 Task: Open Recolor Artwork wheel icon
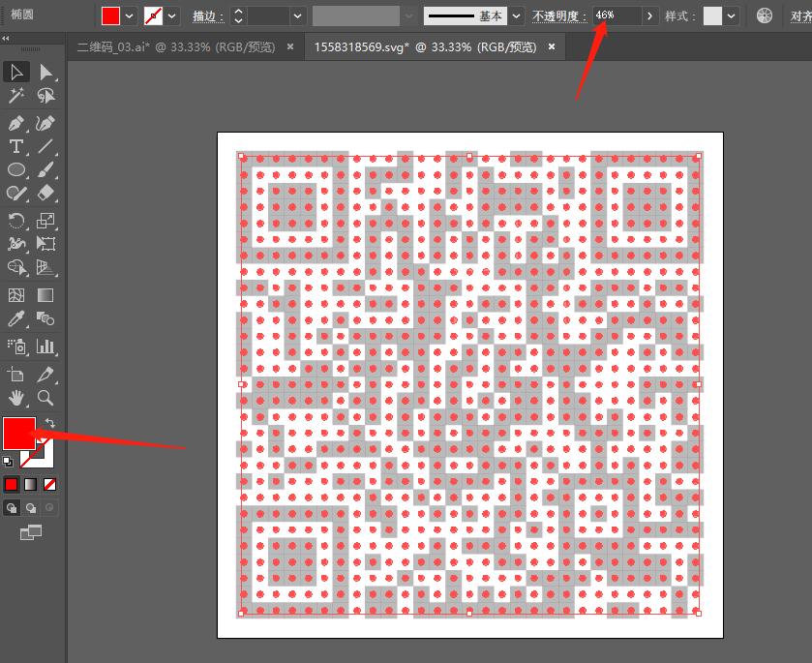pos(765,16)
